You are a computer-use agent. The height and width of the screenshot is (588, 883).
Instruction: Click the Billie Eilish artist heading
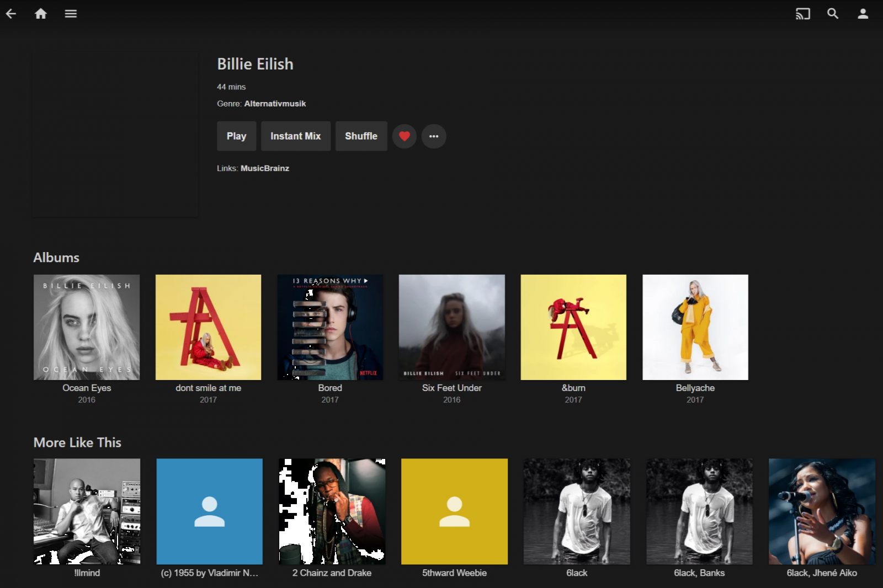click(255, 64)
